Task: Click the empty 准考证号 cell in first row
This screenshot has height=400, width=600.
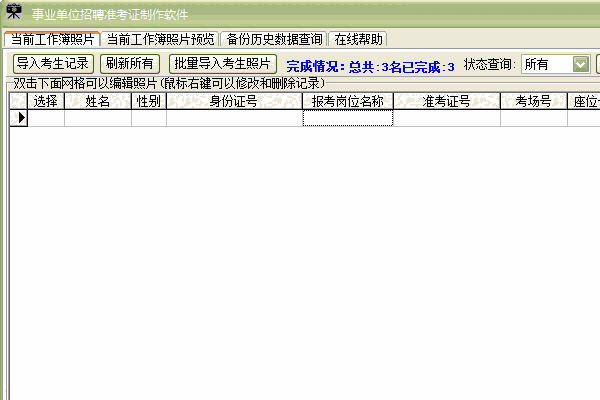Action: (447, 118)
